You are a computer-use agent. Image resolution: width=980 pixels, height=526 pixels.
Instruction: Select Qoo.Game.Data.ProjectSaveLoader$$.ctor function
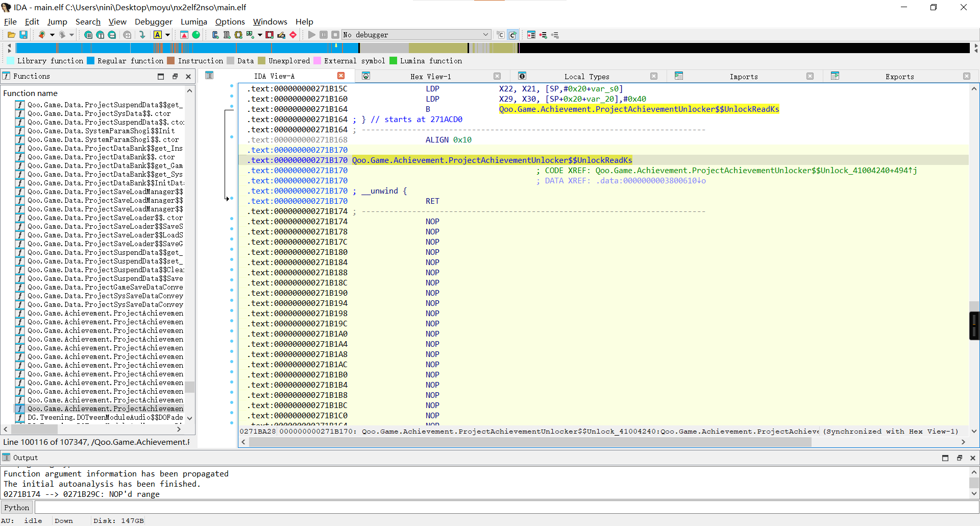click(x=105, y=218)
